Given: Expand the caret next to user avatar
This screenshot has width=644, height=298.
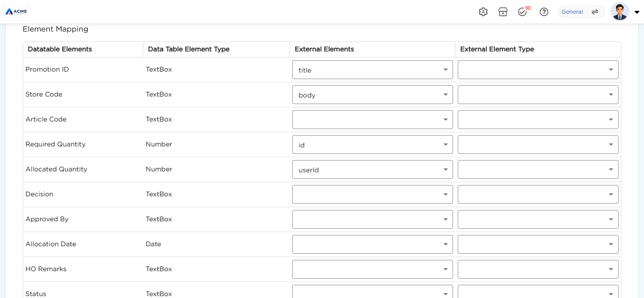Looking at the screenshot, I should [x=636, y=12].
